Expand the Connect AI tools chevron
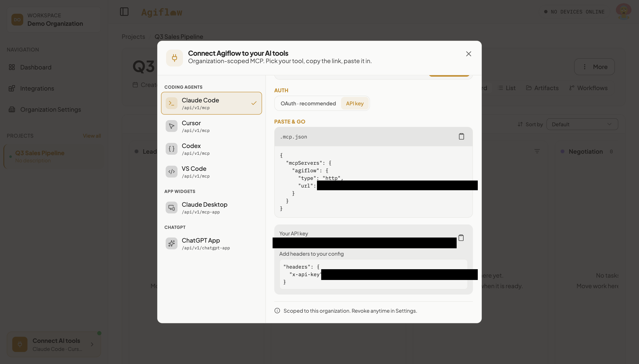Screen dimensions: 639x364 pos(92,345)
